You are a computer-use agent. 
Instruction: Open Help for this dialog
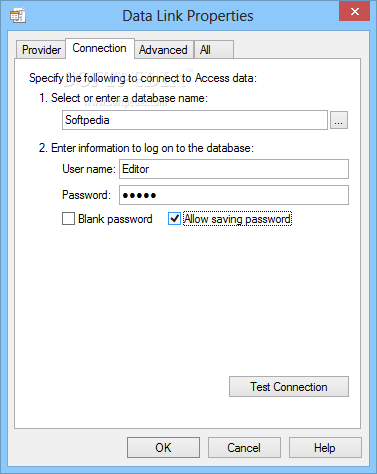click(325, 448)
